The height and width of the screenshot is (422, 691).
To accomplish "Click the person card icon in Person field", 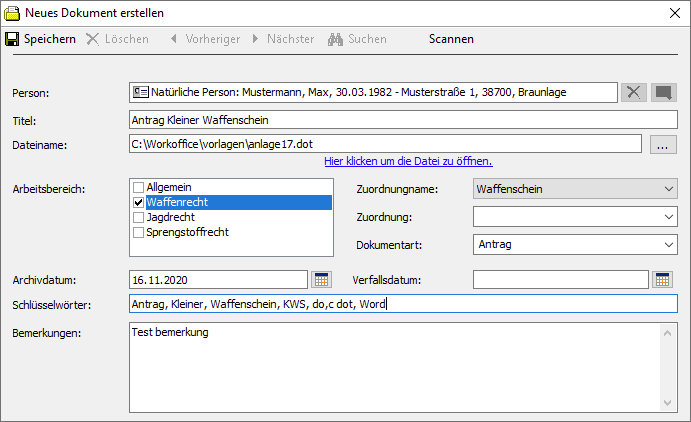I will [x=141, y=92].
